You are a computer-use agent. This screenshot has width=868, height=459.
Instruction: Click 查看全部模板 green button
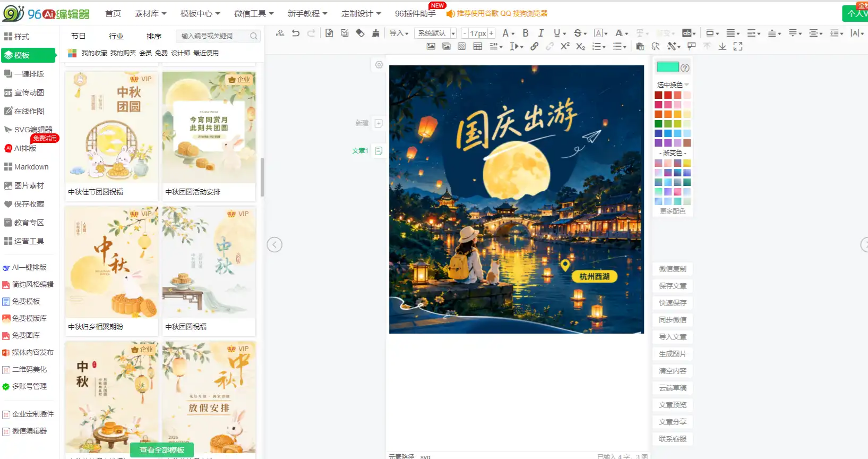point(162,450)
